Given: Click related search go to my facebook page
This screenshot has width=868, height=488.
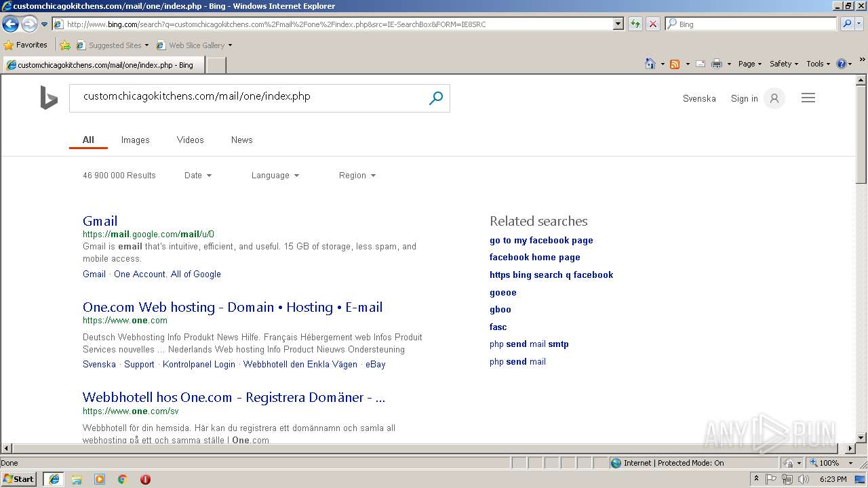Looking at the screenshot, I should (541, 240).
